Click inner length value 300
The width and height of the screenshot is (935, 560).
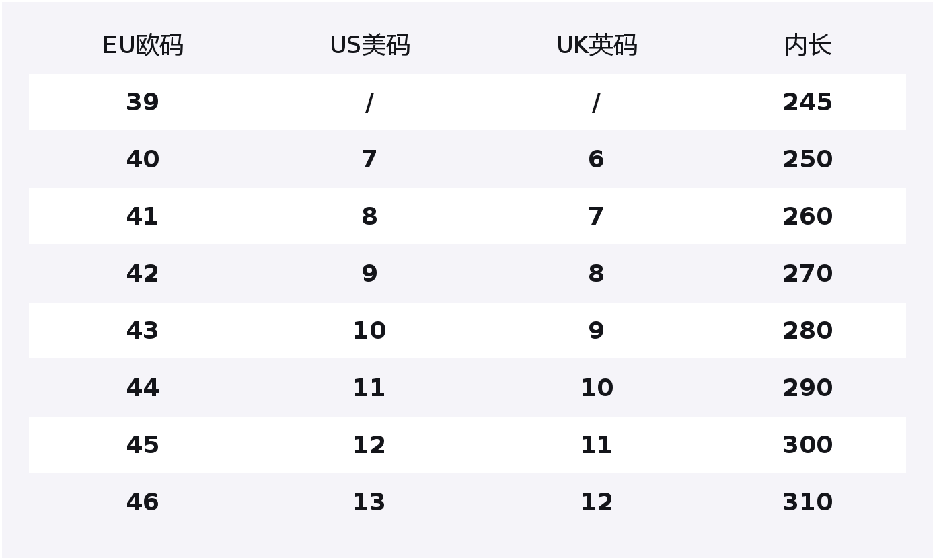tap(808, 445)
